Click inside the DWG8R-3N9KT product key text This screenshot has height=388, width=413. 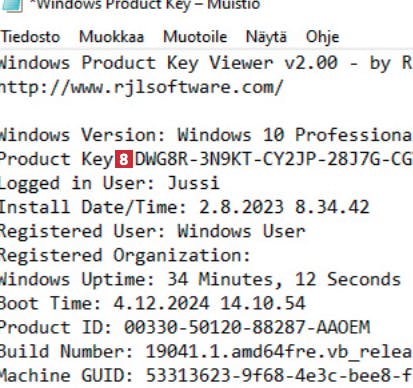point(274,159)
